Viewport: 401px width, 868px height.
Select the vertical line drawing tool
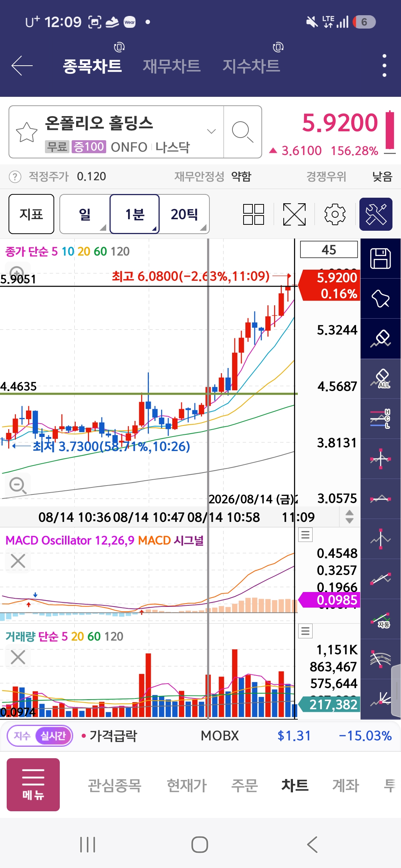381,539
